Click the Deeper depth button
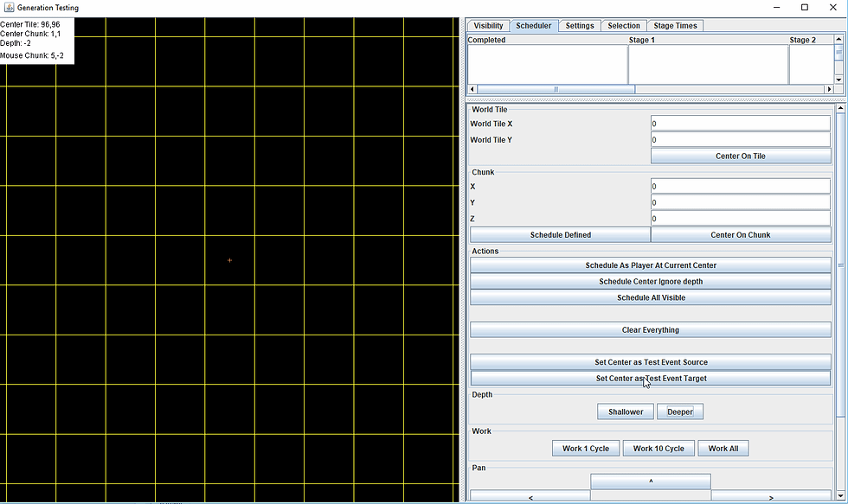 tap(680, 411)
